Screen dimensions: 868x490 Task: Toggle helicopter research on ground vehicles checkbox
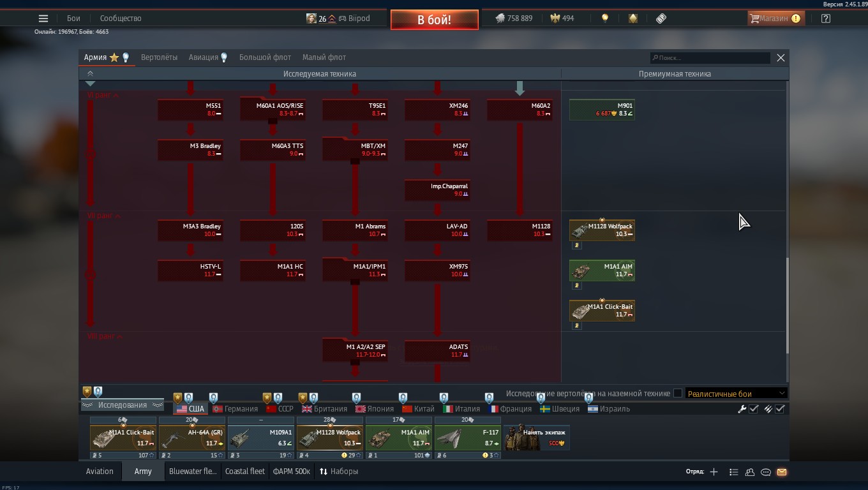coord(678,394)
